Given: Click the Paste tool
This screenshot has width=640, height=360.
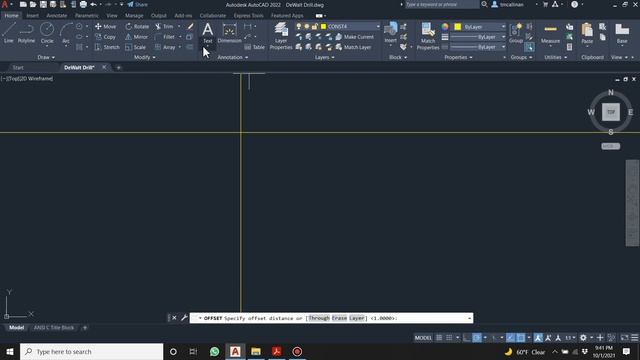Looking at the screenshot, I should pyautogui.click(x=587, y=33).
